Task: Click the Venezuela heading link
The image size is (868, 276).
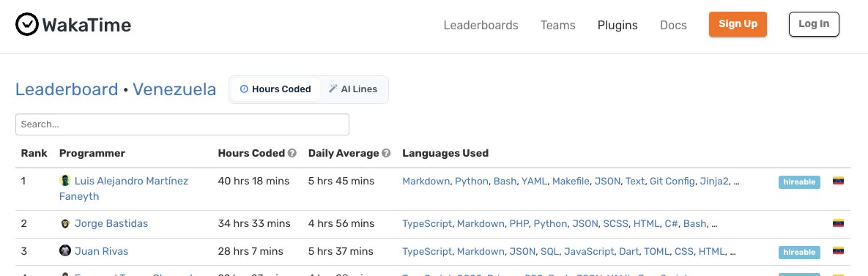Action: coord(174,89)
